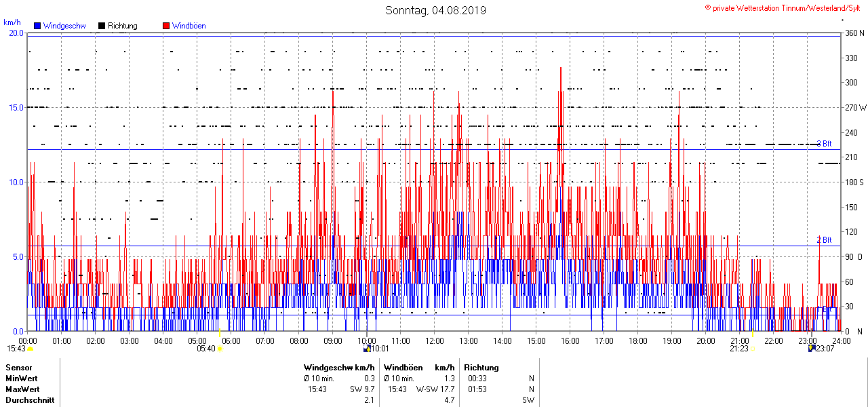Click the 03:00 tick on the time axis
The width and height of the screenshot is (868, 407).
point(130,341)
